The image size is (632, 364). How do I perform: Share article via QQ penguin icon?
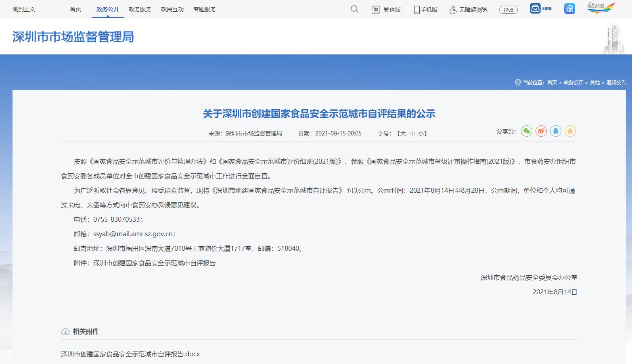click(555, 131)
